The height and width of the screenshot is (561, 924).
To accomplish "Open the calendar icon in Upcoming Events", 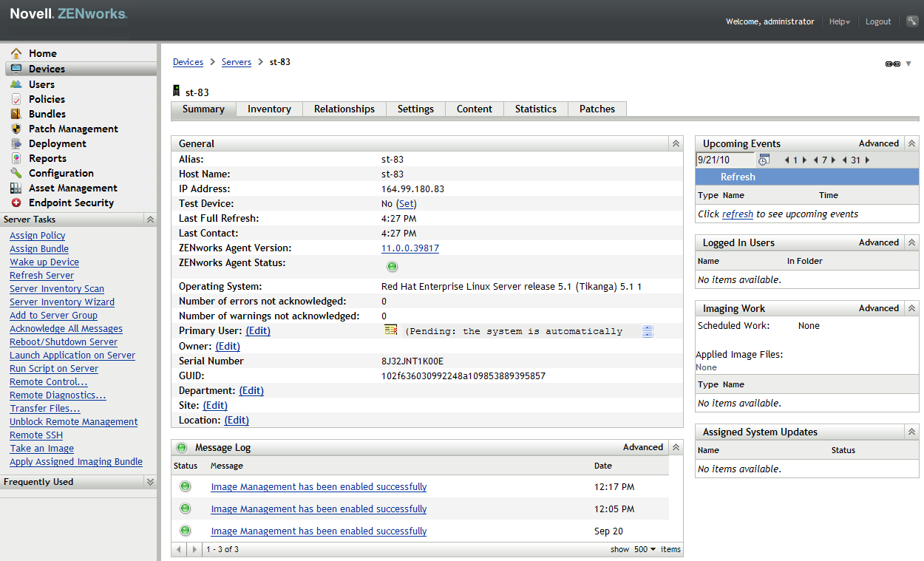I will click(764, 159).
